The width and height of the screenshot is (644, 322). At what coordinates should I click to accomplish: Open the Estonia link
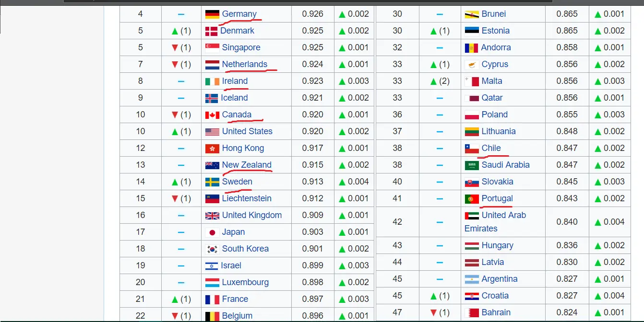pos(496,31)
